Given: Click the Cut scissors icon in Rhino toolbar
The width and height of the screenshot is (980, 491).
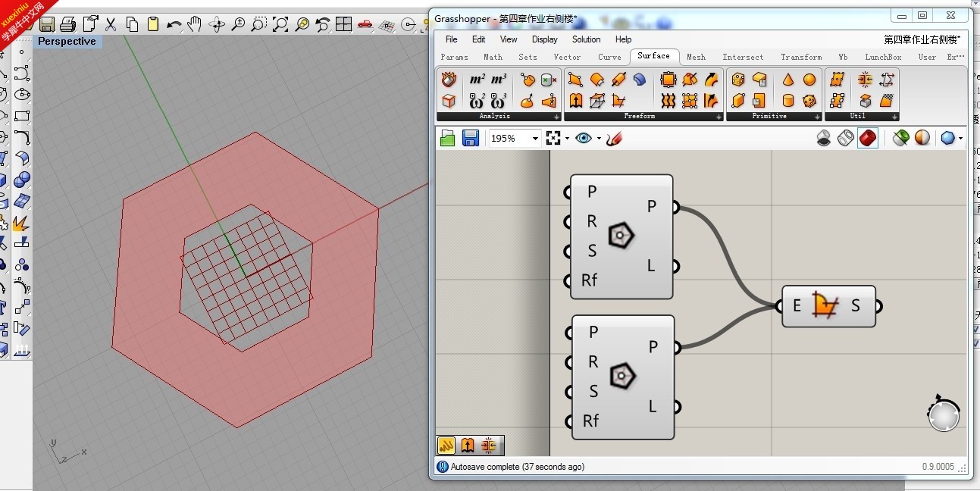Looking at the screenshot, I should pyautogui.click(x=111, y=24).
